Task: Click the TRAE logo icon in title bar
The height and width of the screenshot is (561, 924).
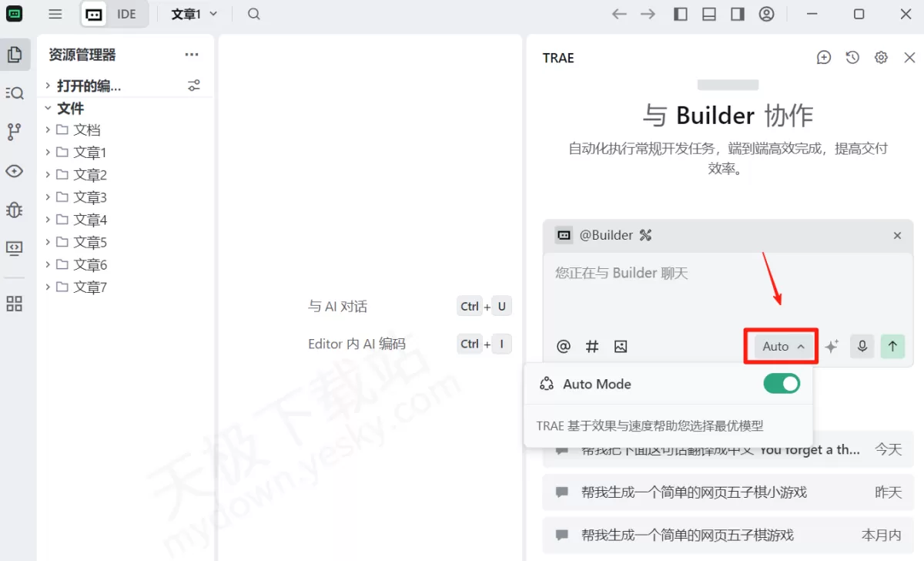Action: 14,14
